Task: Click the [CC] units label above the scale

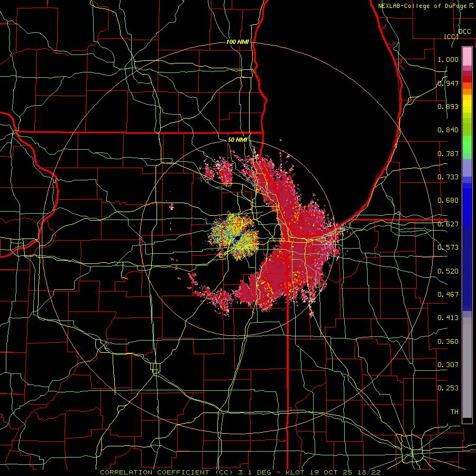Action: tap(451, 37)
